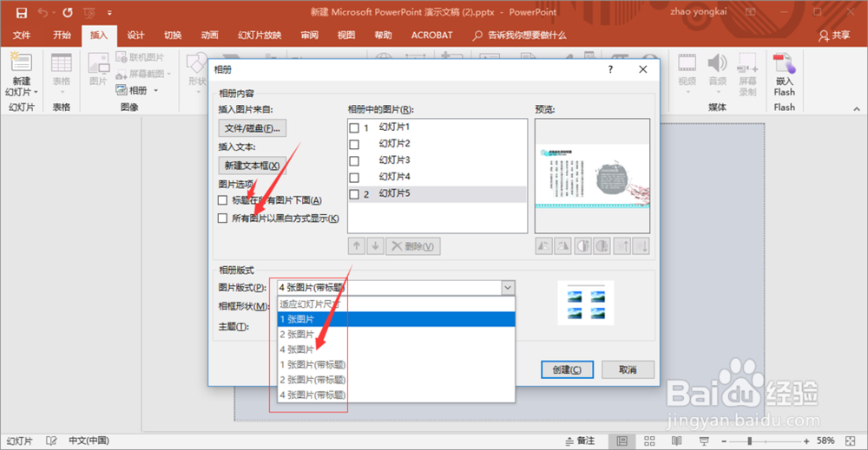
Task: Switch to the Design (设计) tab
Action: (x=135, y=36)
